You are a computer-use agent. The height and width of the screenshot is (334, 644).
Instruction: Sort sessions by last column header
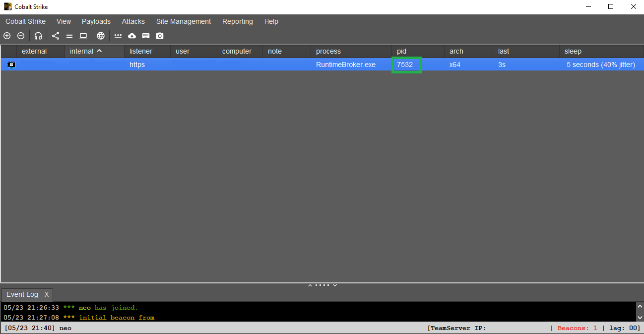click(x=526, y=51)
